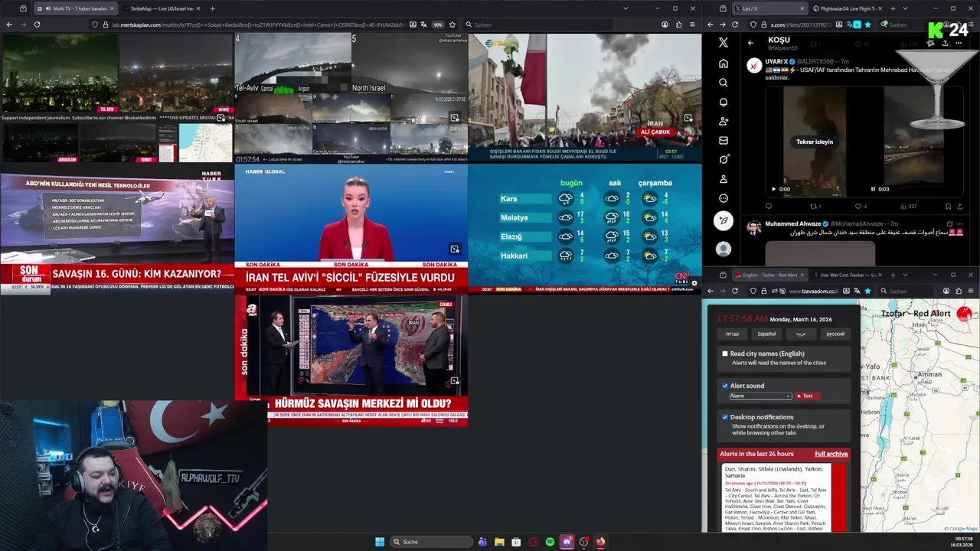Open X Communities people icon

[724, 121]
